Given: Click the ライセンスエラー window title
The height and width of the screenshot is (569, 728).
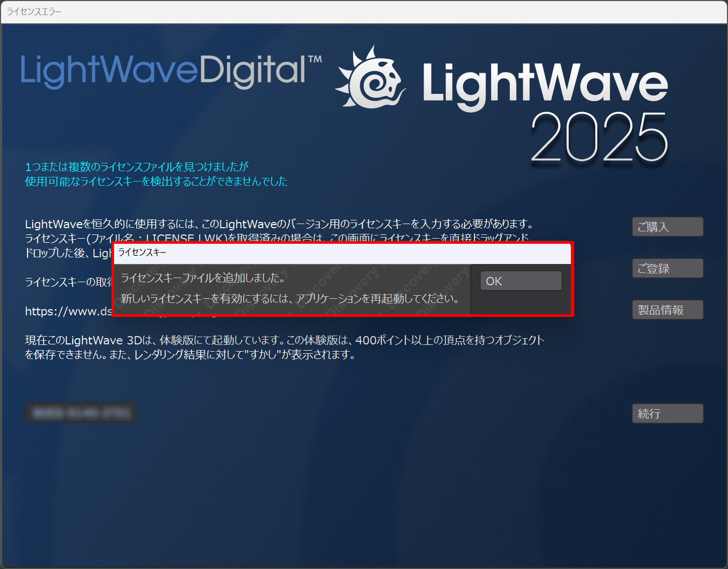Looking at the screenshot, I should coord(34,11).
